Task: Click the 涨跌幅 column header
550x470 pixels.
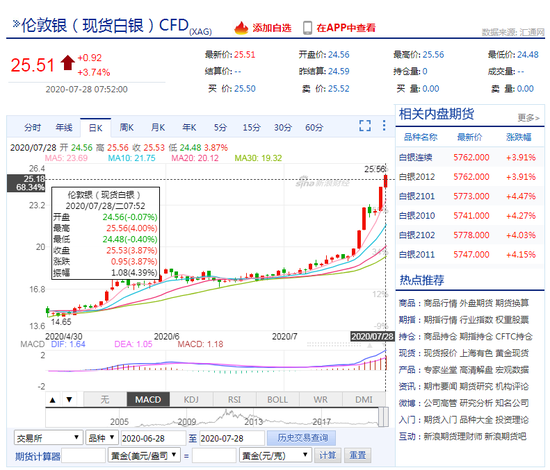Action: click(518, 137)
